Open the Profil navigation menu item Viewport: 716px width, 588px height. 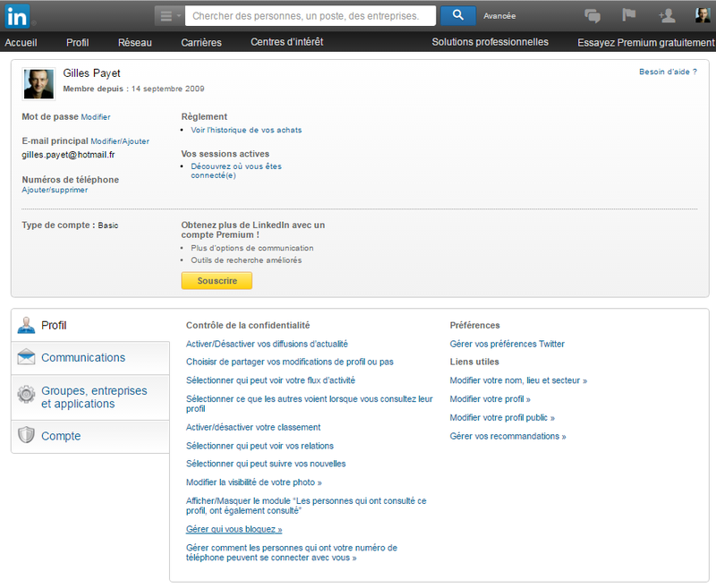click(x=77, y=42)
